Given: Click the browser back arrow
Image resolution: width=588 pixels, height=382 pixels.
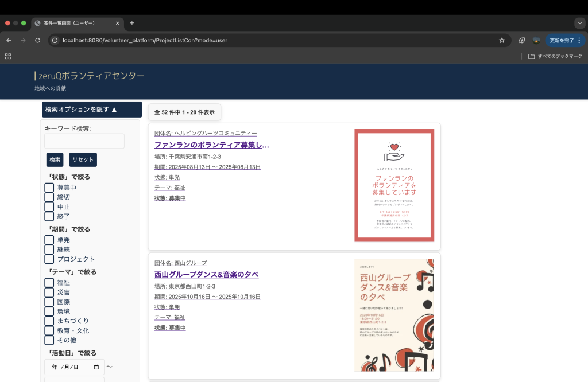Looking at the screenshot, I should tap(9, 41).
